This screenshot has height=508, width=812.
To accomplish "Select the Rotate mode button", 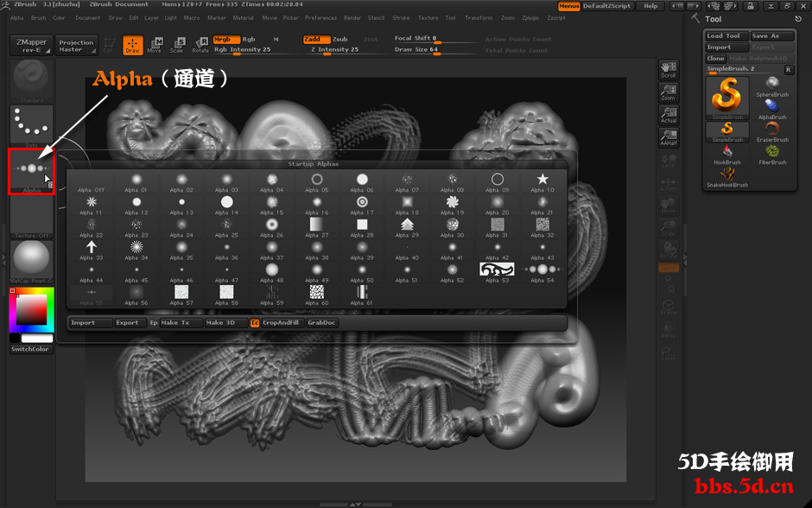I will (200, 45).
